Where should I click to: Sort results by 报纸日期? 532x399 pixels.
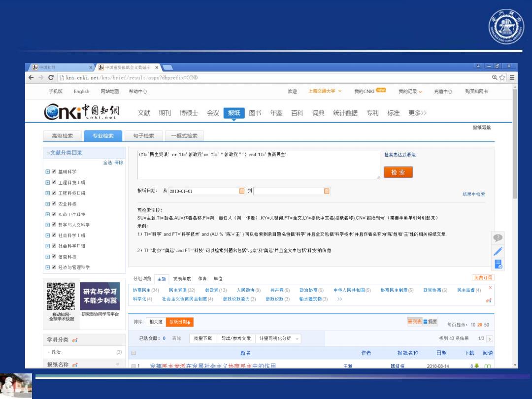pos(179,322)
